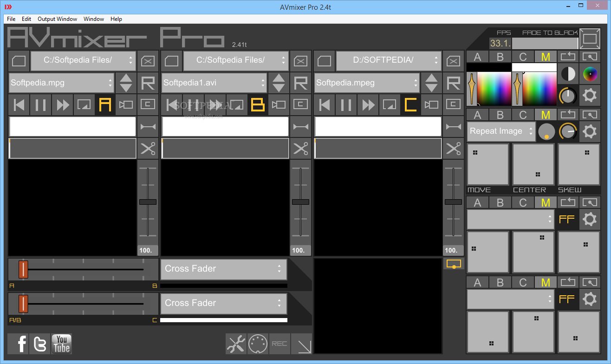Click the A to B crossfader handle
The width and height of the screenshot is (611, 364).
tap(23, 269)
